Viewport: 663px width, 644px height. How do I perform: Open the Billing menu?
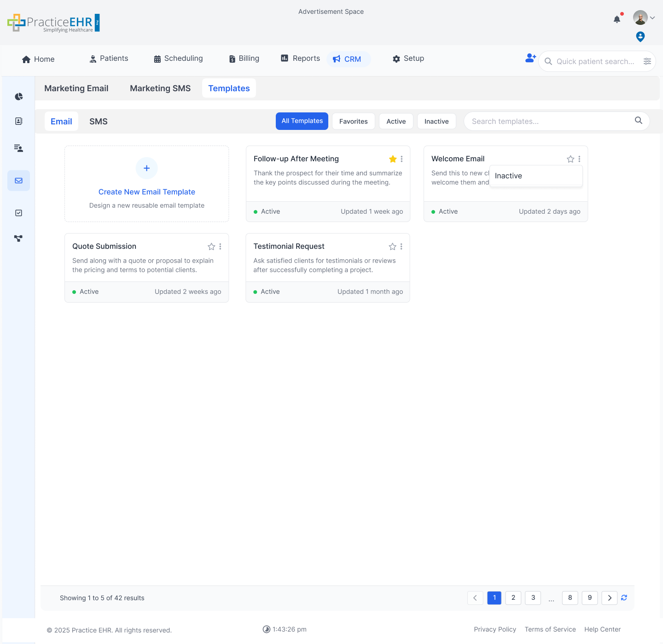coord(244,59)
